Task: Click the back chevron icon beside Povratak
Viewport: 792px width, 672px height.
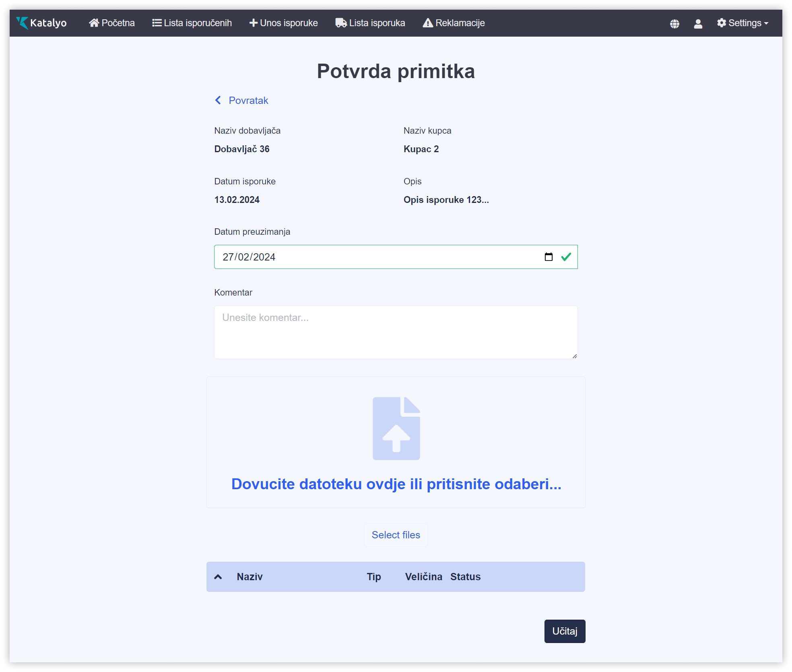Action: [218, 100]
